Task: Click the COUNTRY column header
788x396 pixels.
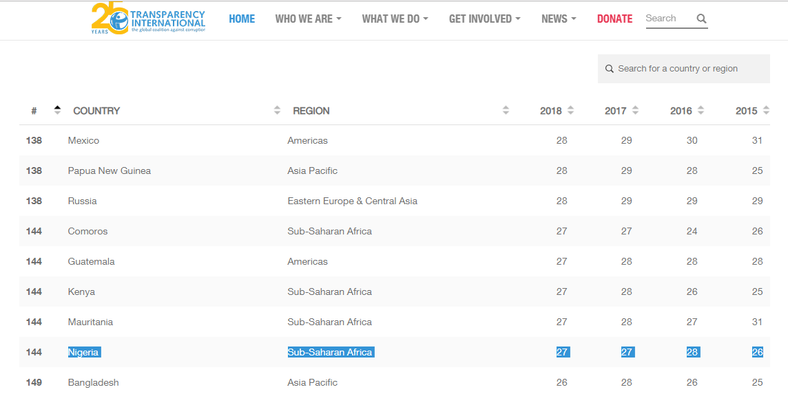Action: (96, 111)
